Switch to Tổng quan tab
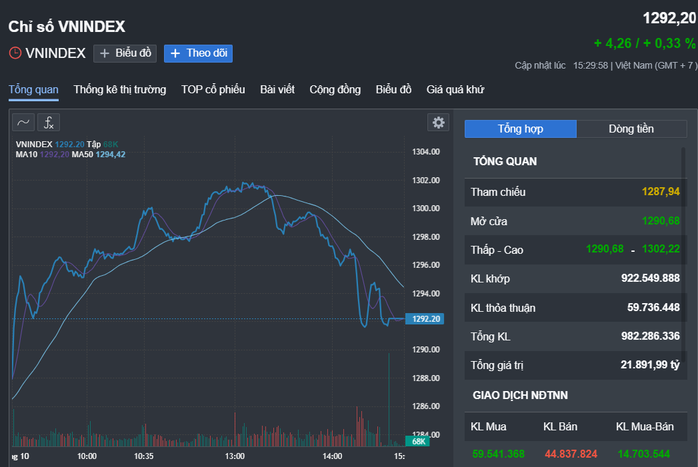The image size is (698, 467). click(34, 89)
